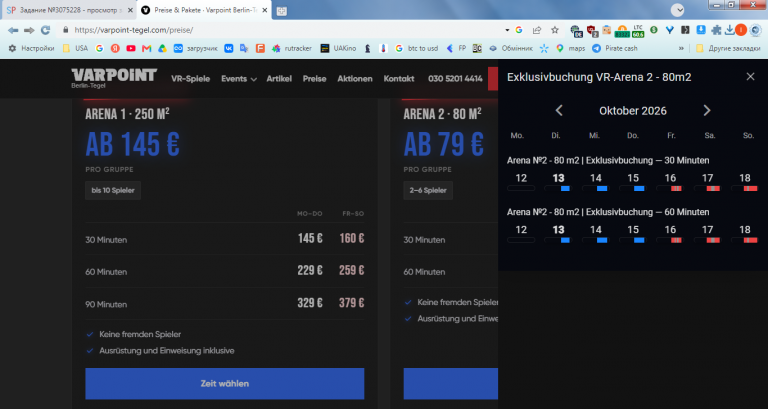
Task: Click the Google icon in the address bar
Action: tap(519, 30)
